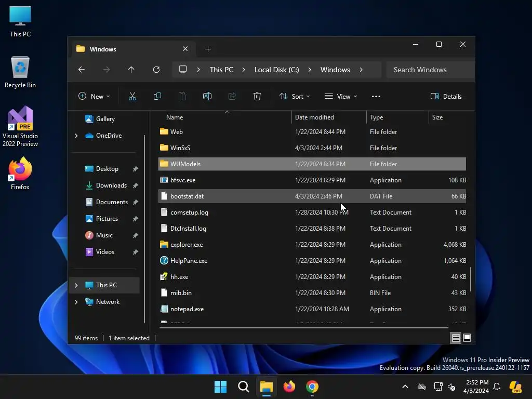Click the forward navigation arrow
This screenshot has width=532, height=399.
(x=107, y=70)
